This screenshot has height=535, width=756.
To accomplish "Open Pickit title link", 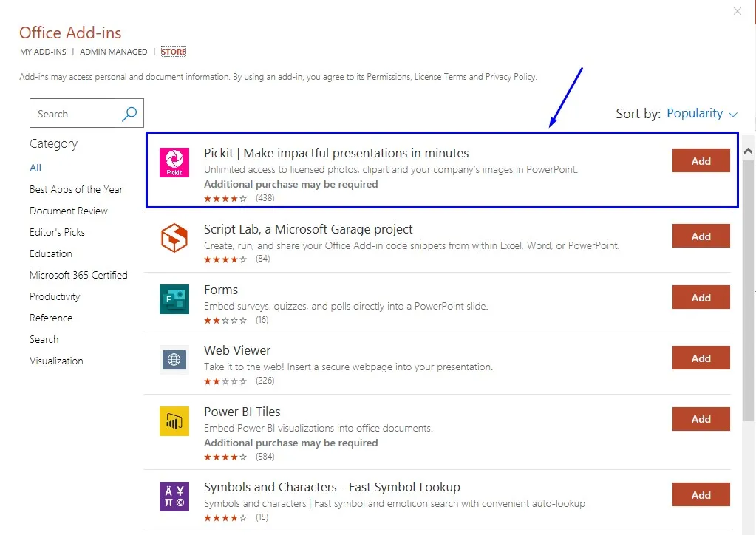I will pos(336,153).
